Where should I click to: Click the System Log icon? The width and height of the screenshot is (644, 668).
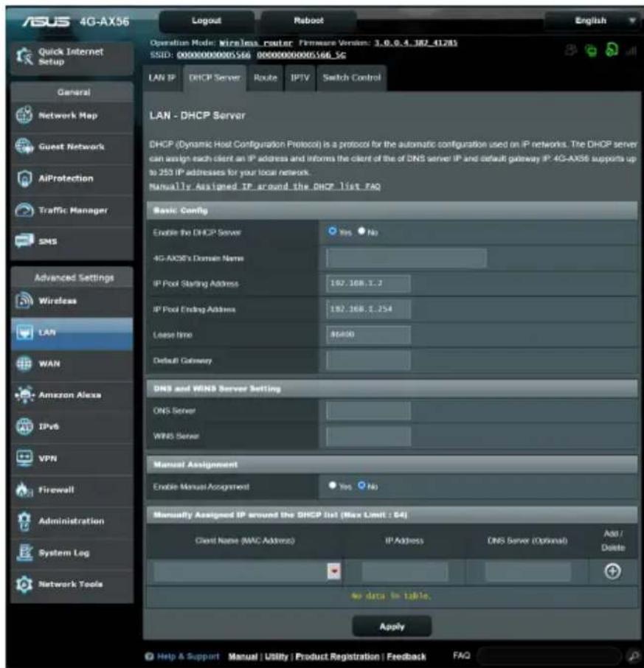24,552
